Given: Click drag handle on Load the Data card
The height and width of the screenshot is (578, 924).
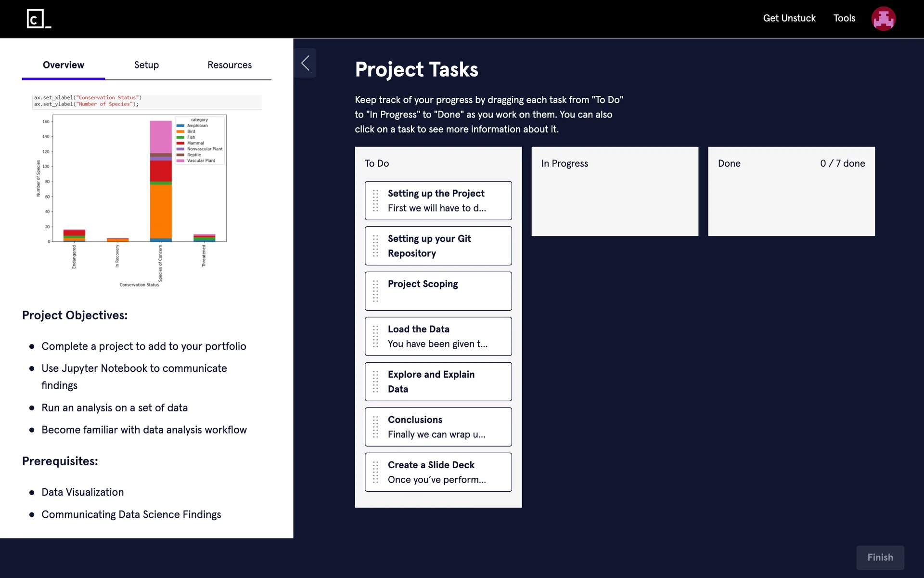Looking at the screenshot, I should 376,337.
